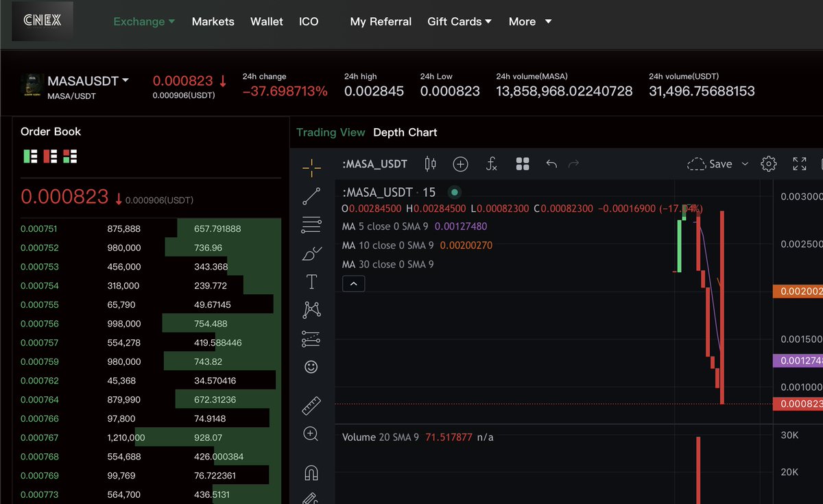Toggle the magnet mode icon
The width and height of the screenshot is (823, 504).
pyautogui.click(x=311, y=472)
